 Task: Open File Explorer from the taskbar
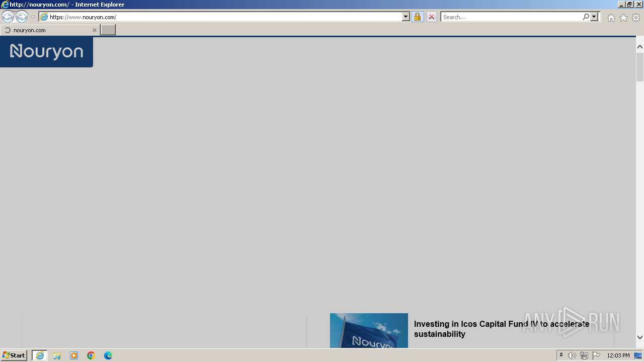pos(57,355)
